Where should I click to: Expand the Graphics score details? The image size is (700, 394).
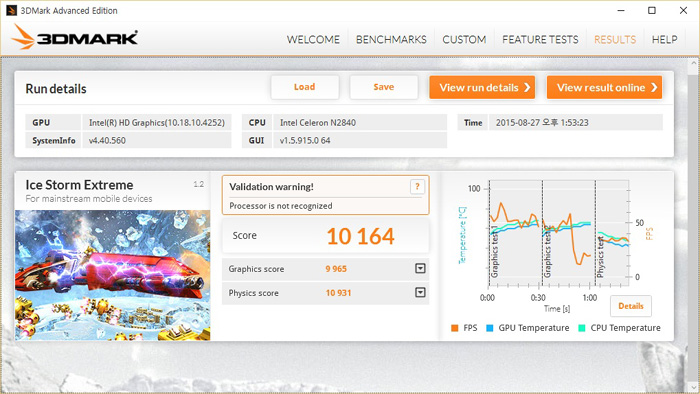point(420,269)
